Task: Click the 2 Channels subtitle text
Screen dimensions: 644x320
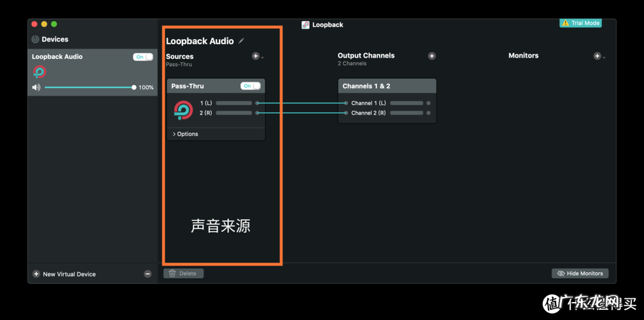Action: tap(352, 63)
